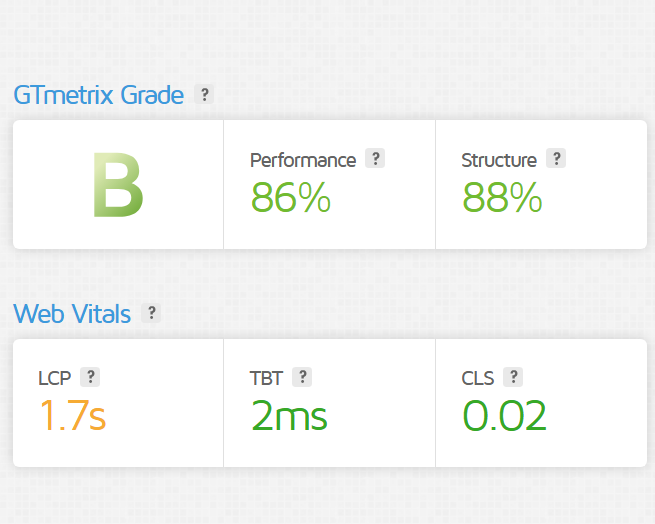Viewport: 655px width, 524px height.
Task: Click the TBT label text
Action: [x=267, y=378]
